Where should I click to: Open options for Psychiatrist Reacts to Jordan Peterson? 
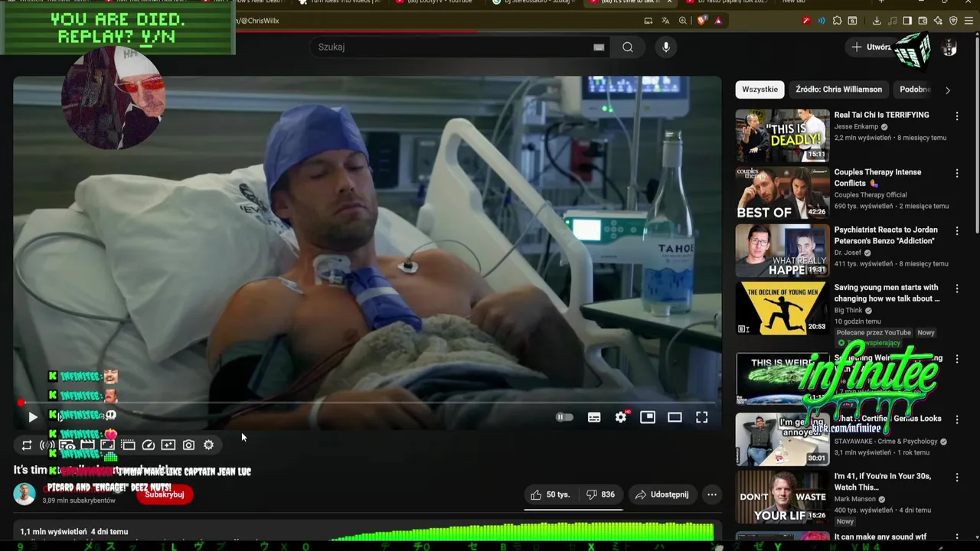point(956,231)
